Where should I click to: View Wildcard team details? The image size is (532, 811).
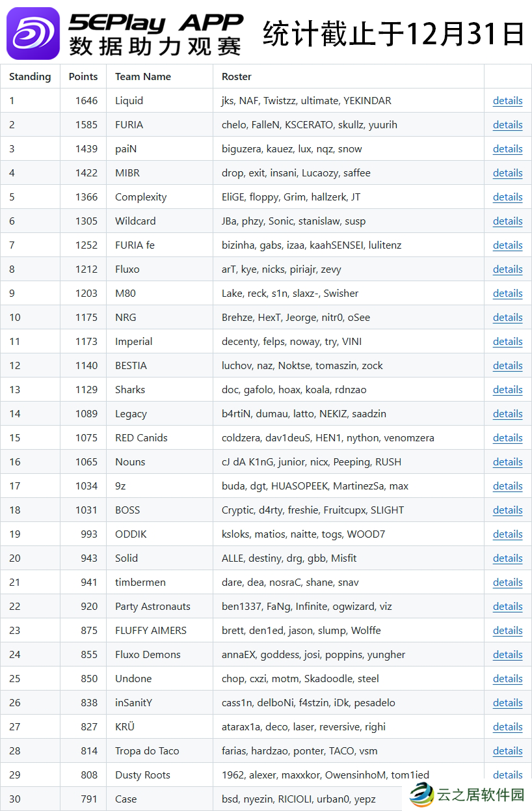click(x=507, y=221)
